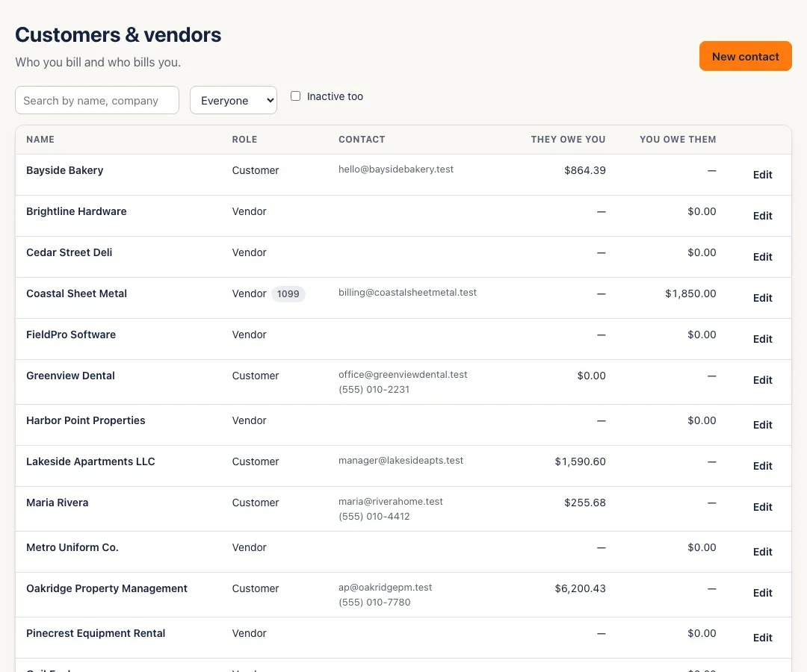Enable the Inactive too checkbox
This screenshot has width=807, height=672.
(x=295, y=96)
